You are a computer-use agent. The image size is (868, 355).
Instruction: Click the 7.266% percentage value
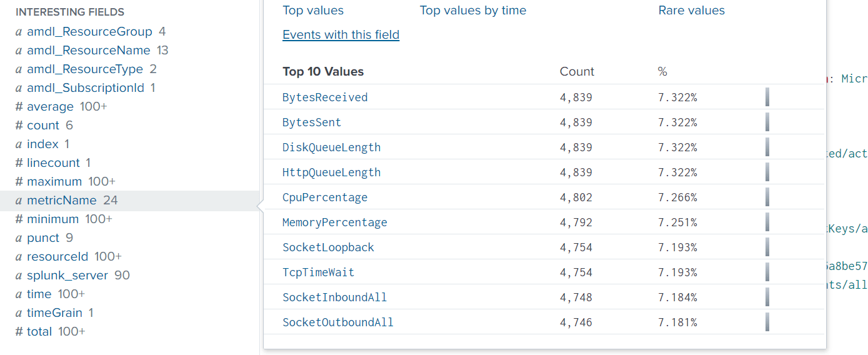click(677, 197)
